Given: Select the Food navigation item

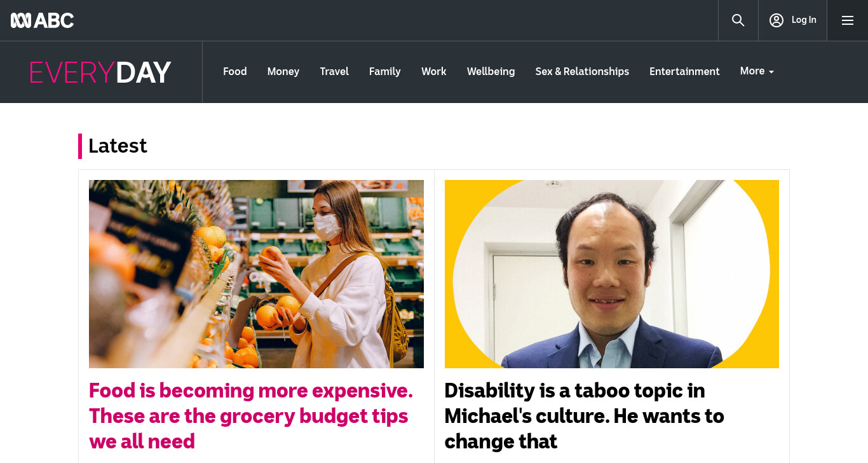Looking at the screenshot, I should coord(234,71).
